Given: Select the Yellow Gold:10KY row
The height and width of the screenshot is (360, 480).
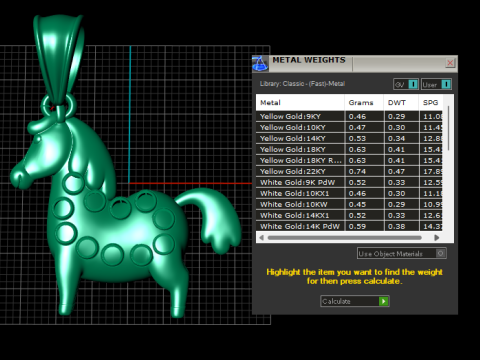Looking at the screenshot, I should pos(349,127).
